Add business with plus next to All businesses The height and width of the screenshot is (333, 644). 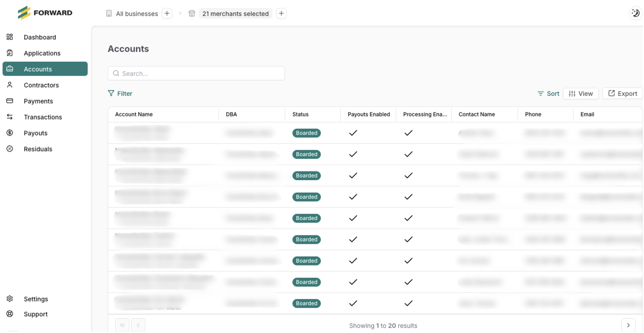(167, 13)
